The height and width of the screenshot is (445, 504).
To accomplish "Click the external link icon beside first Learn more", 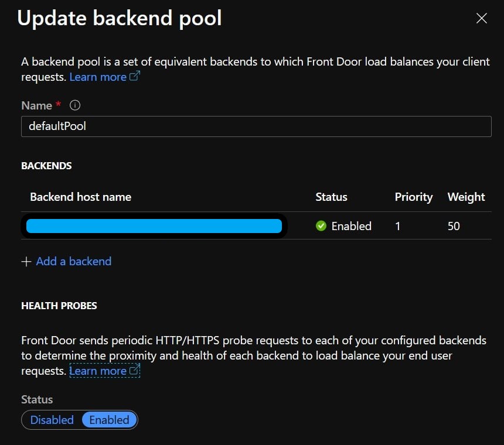I will [135, 76].
